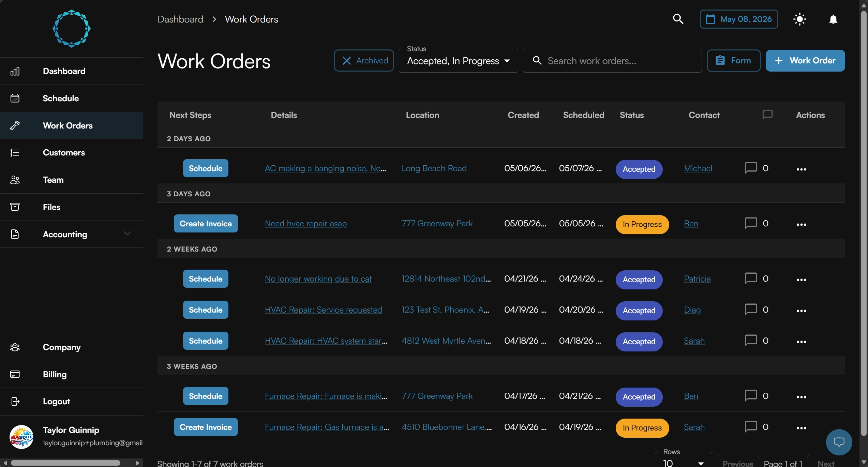This screenshot has height=467, width=868.
Task: Expand the Accounting sidebar chevron
Action: tap(128, 233)
